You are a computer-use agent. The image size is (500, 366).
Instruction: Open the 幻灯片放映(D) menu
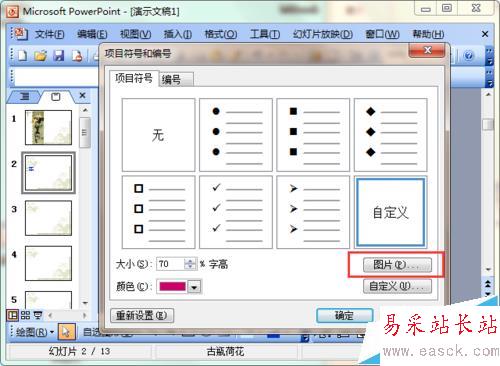click(322, 34)
